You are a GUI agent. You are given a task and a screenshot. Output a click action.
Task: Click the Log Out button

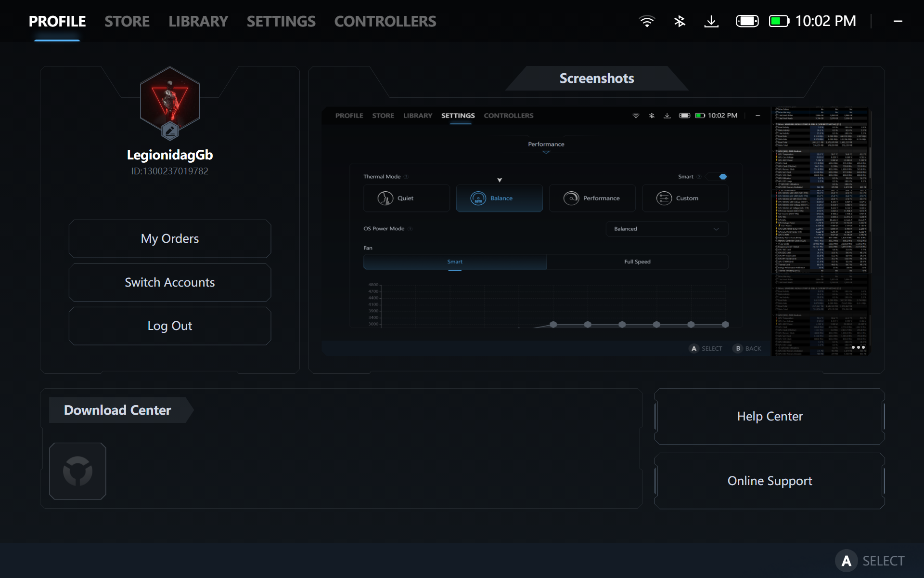point(170,326)
